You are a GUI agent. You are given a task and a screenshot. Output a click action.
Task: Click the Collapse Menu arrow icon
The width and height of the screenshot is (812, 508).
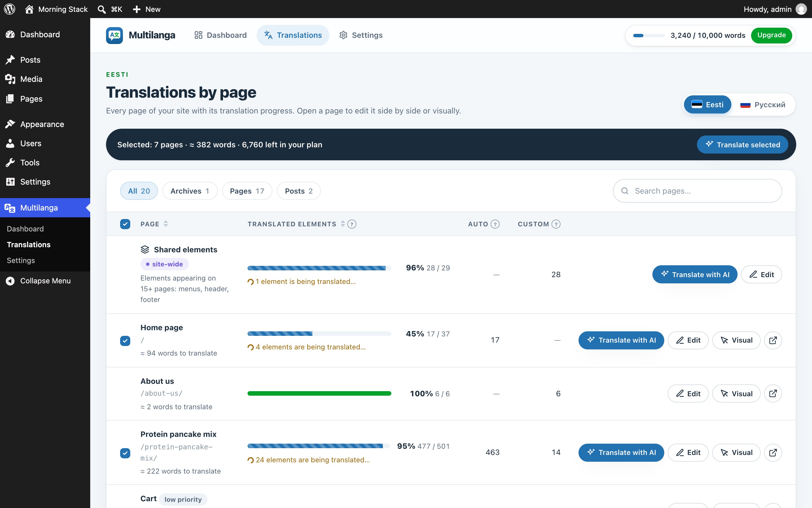pos(10,281)
